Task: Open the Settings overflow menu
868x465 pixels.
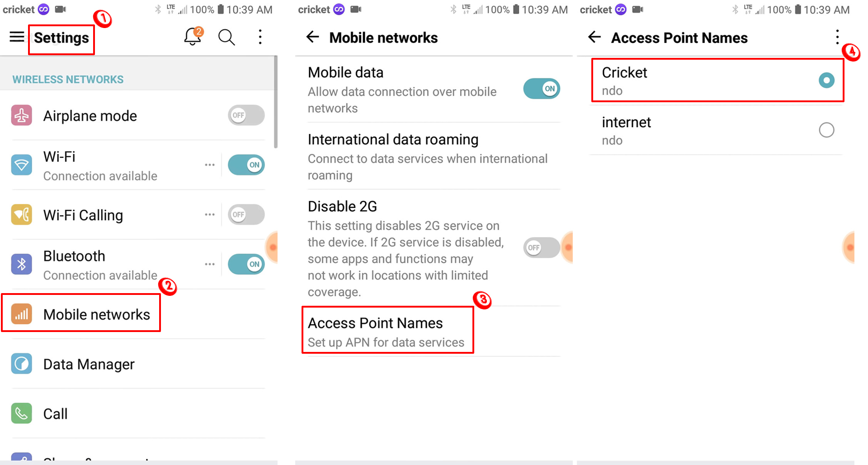Action: pos(260,37)
